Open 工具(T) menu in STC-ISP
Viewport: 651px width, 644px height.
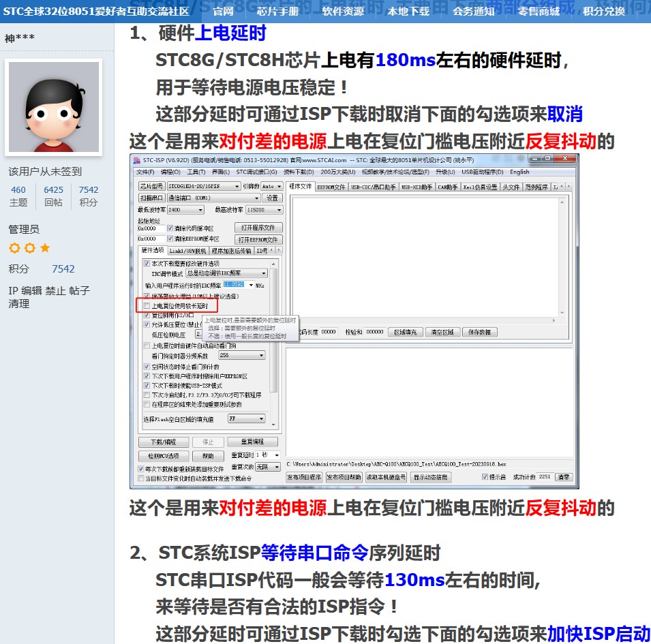click(196, 172)
